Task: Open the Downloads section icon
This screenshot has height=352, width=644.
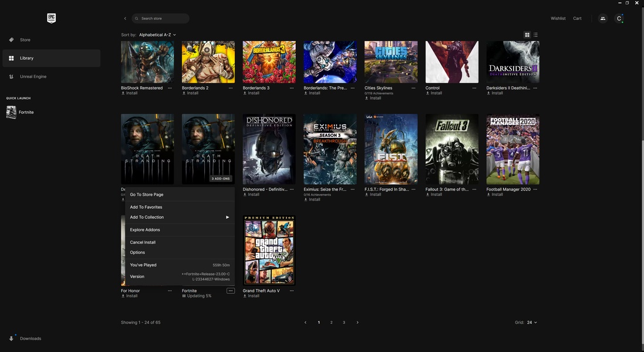Action: point(11,339)
